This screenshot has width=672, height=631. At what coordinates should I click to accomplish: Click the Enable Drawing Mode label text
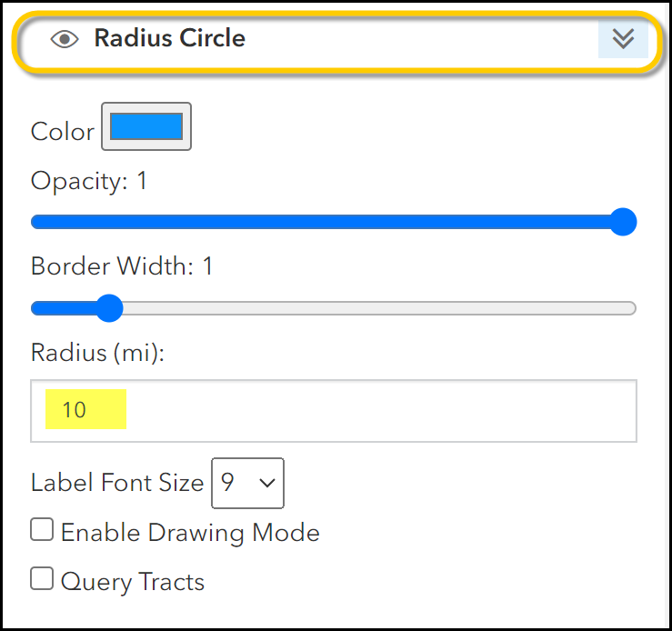(x=190, y=533)
